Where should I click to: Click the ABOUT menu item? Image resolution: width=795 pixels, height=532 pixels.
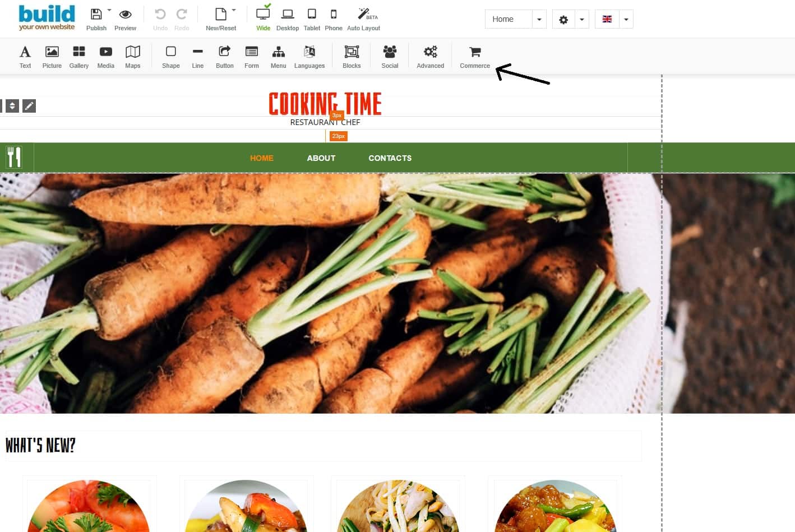321,158
